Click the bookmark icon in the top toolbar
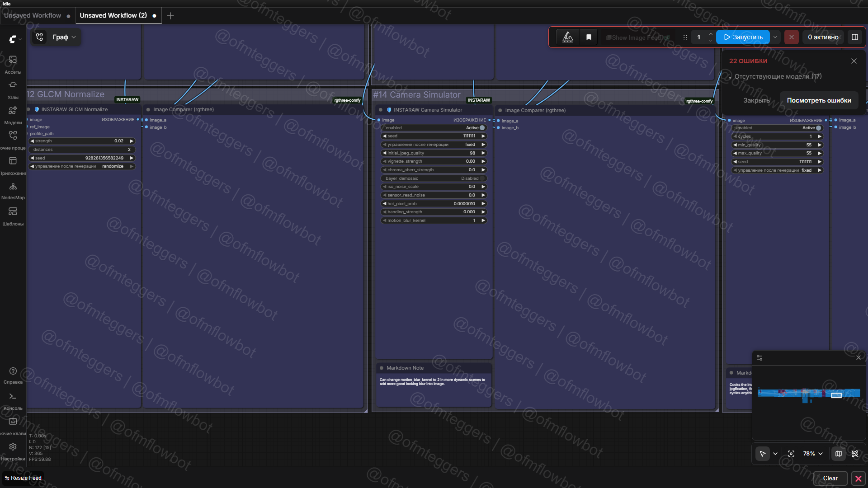This screenshot has width=868, height=488. tap(589, 38)
